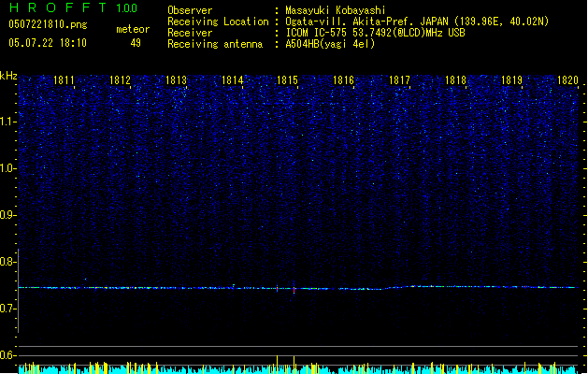The height and width of the screenshot is (374, 588).
Task: Click the 1820 time axis marker
Action: click(x=567, y=80)
